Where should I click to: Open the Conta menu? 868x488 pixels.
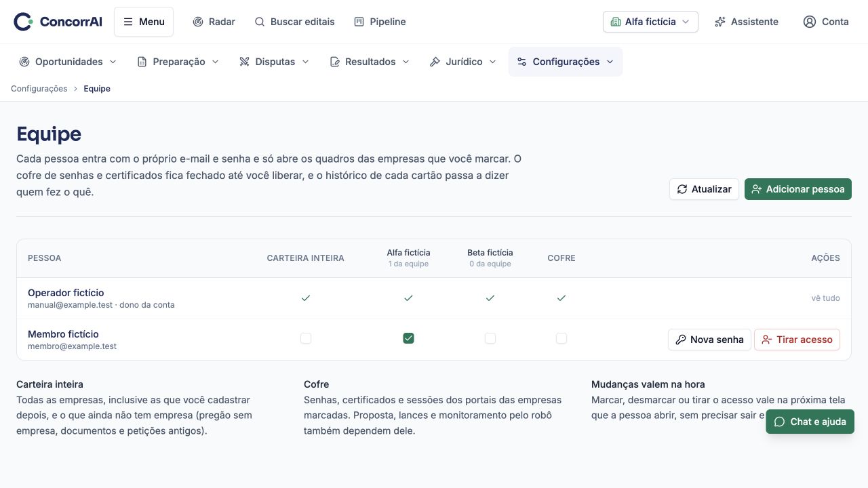(x=826, y=22)
